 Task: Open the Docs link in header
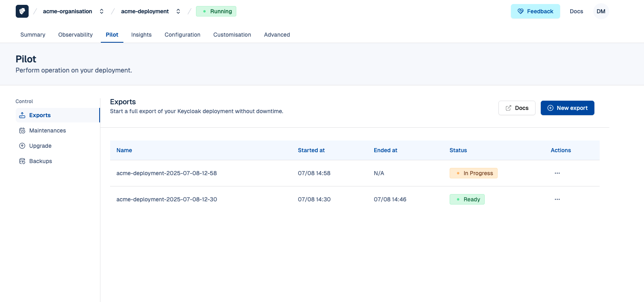point(576,11)
